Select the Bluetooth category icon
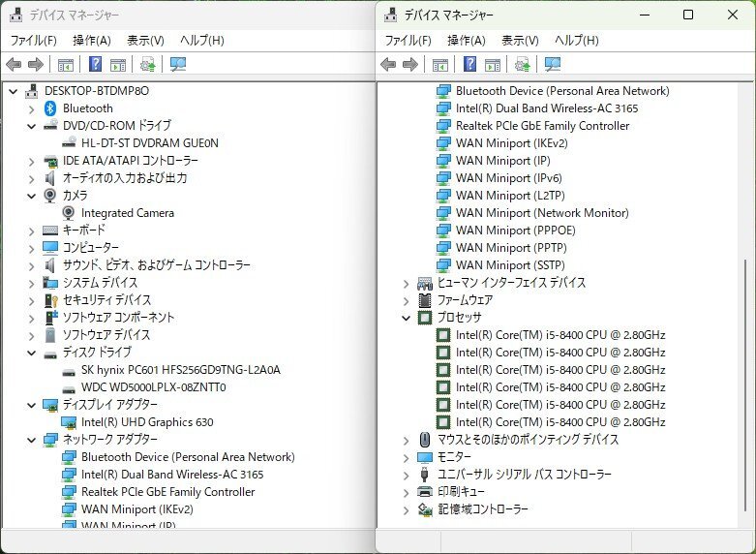Screen dimensions: 756x554 [50, 108]
